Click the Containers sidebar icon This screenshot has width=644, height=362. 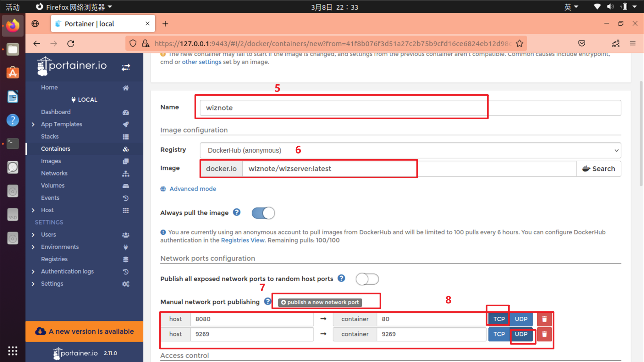click(125, 148)
